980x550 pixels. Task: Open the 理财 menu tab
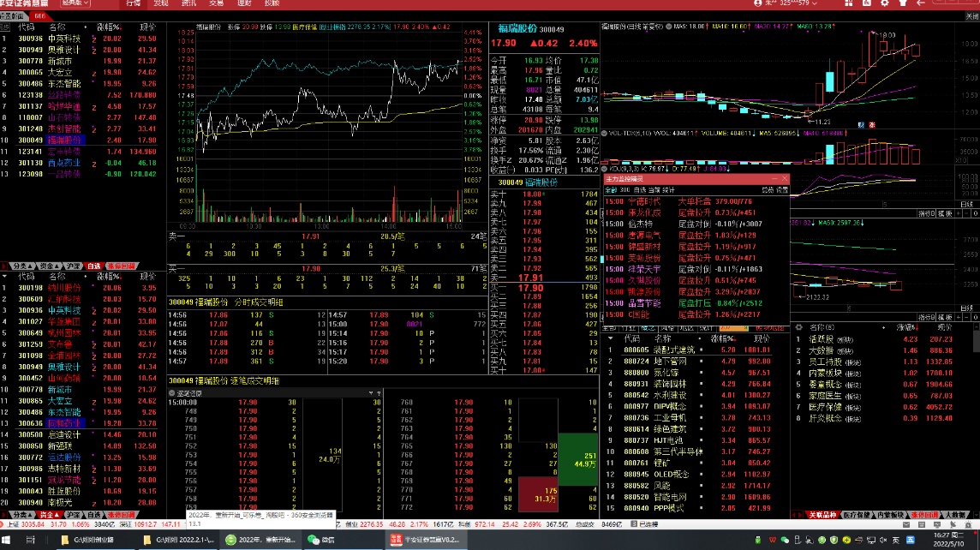[244, 3]
